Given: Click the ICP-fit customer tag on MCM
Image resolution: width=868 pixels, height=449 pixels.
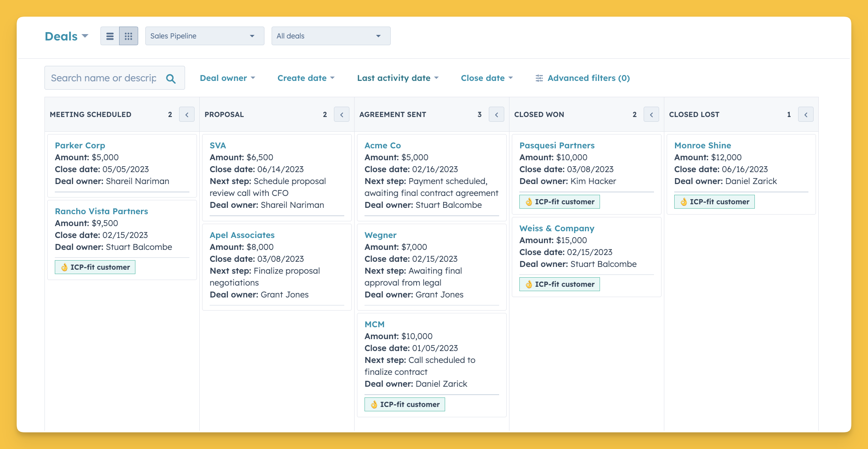Looking at the screenshot, I should click(404, 404).
